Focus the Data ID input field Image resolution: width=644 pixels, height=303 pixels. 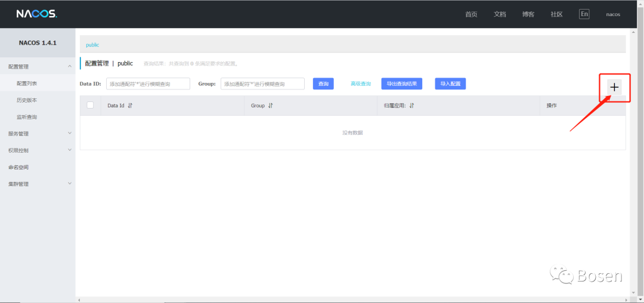click(x=148, y=84)
